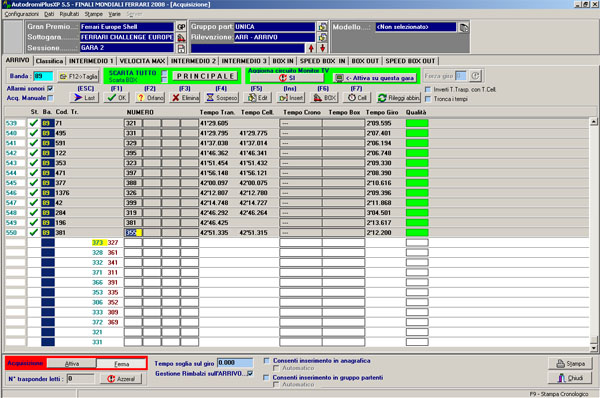Switch to the INTERMEDIO 1 tab

(x=91, y=61)
